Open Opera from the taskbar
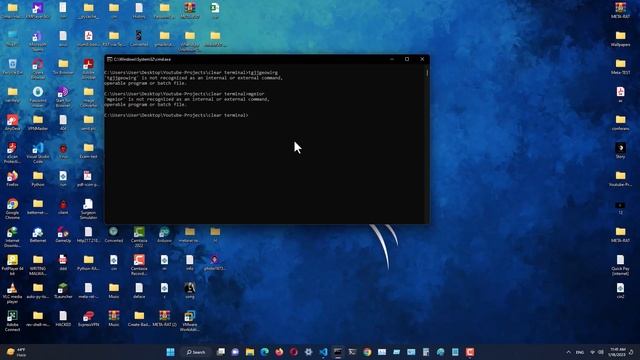The height and width of the screenshot is (360, 640). [294, 352]
